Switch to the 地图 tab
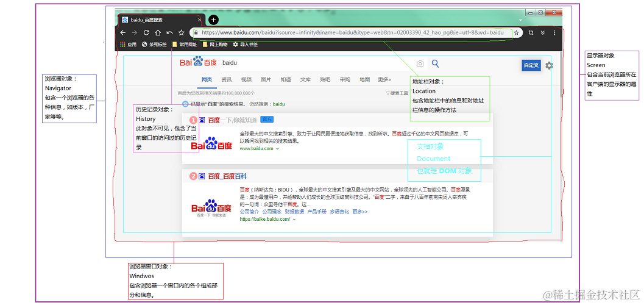 coord(364,79)
